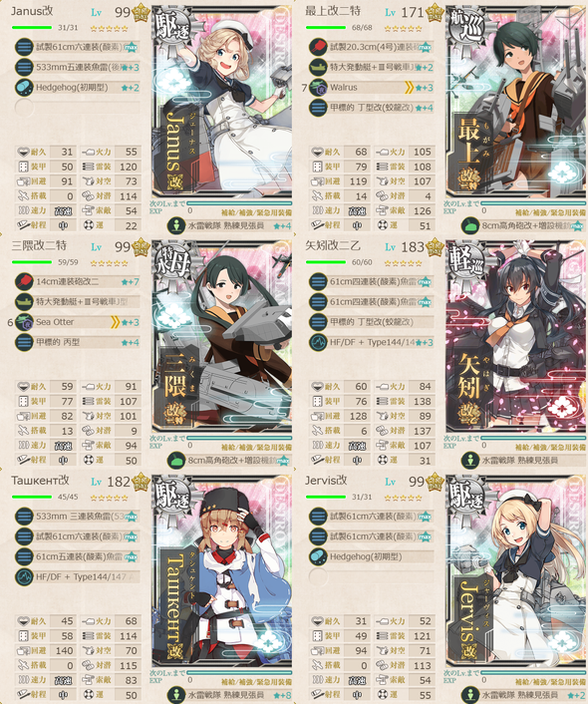This screenshot has height=704, width=588.
Task: Click the torpedo icon beside 533mm五連装魚雷 on Janus
Action: (24, 67)
